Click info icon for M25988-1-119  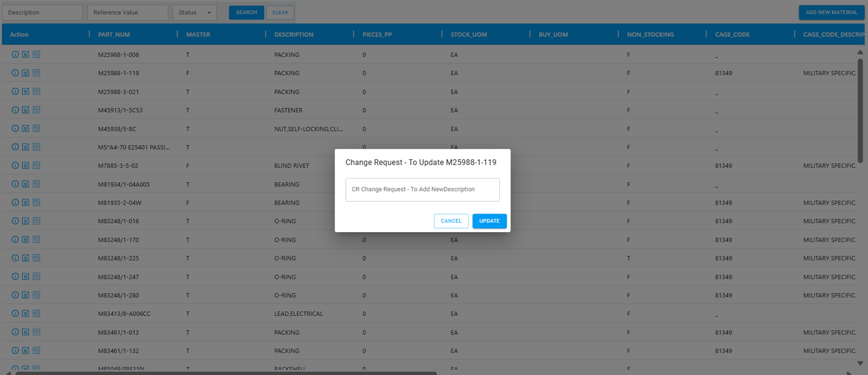(x=15, y=73)
